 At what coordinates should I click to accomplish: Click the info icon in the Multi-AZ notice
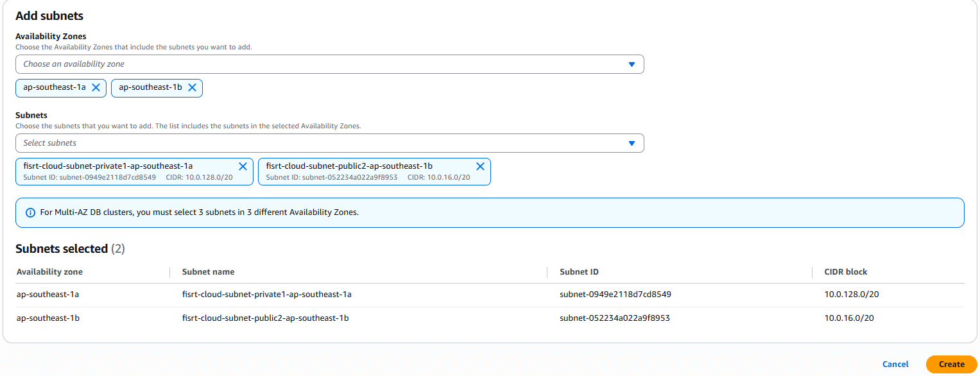31,212
